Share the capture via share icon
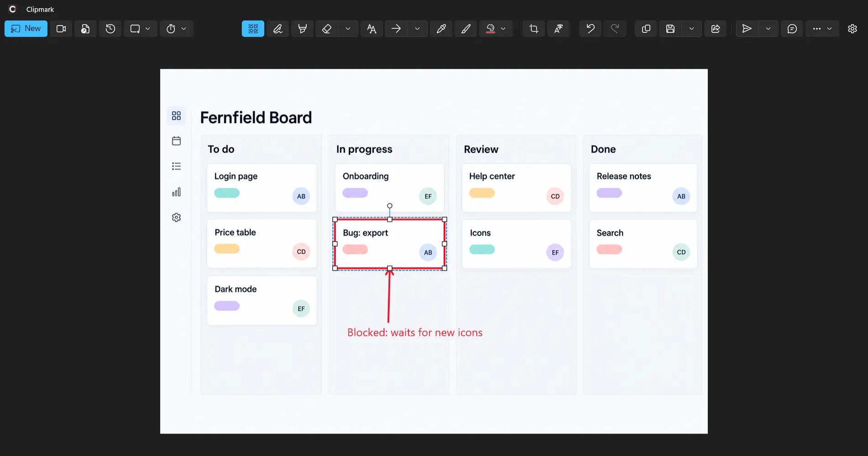Image resolution: width=868 pixels, height=456 pixels. [716, 29]
